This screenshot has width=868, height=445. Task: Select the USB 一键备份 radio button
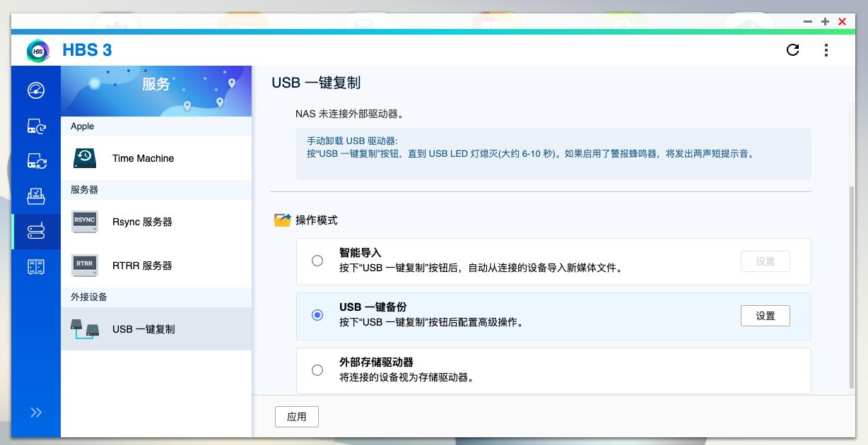click(x=317, y=316)
